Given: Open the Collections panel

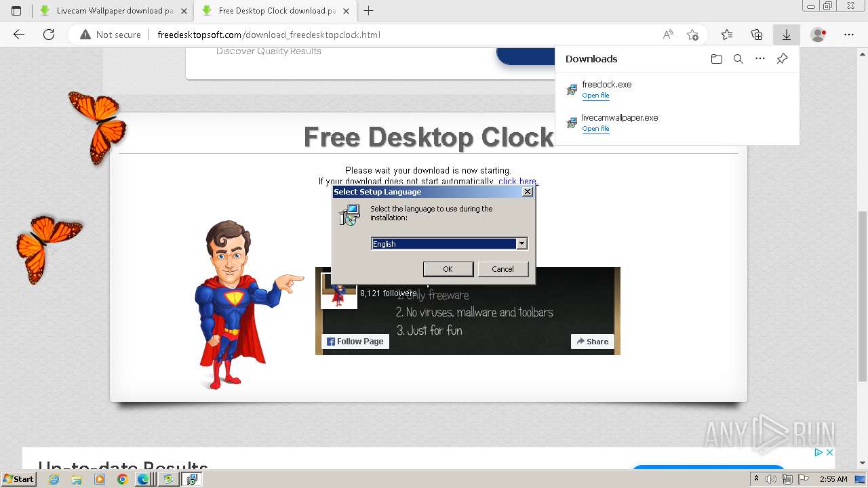Looking at the screenshot, I should point(757,35).
